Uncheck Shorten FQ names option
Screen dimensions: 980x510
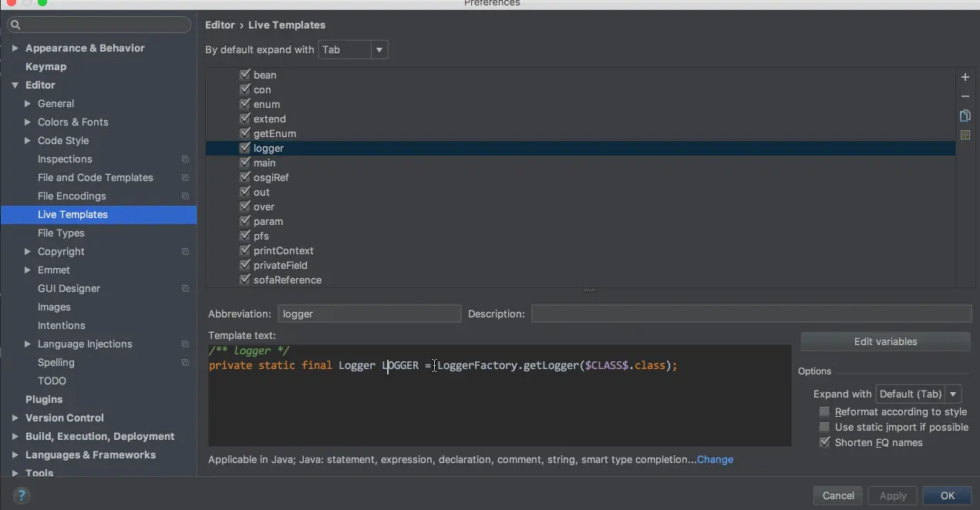click(825, 443)
